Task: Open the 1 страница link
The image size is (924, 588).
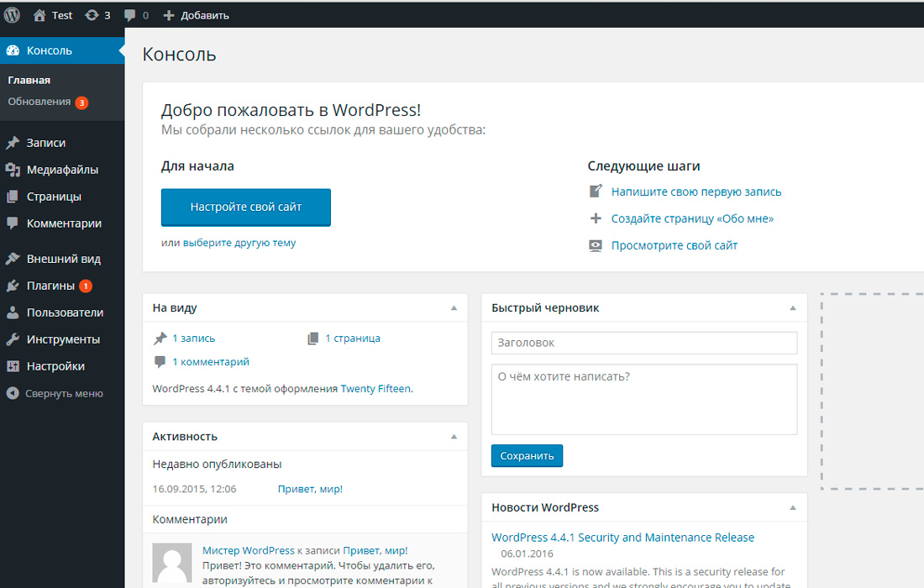Action: point(353,339)
